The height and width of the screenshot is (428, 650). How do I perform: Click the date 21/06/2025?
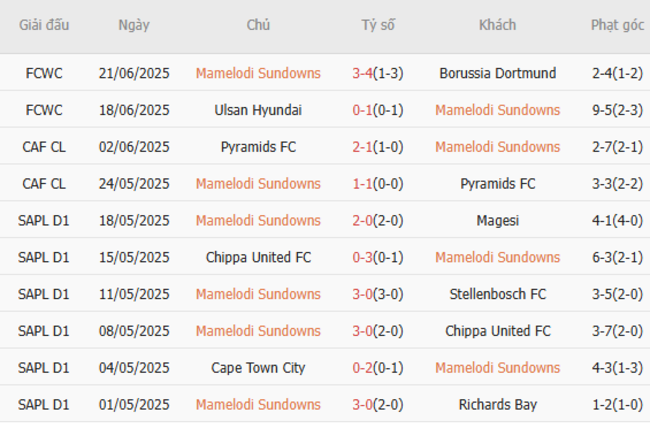pos(134,73)
